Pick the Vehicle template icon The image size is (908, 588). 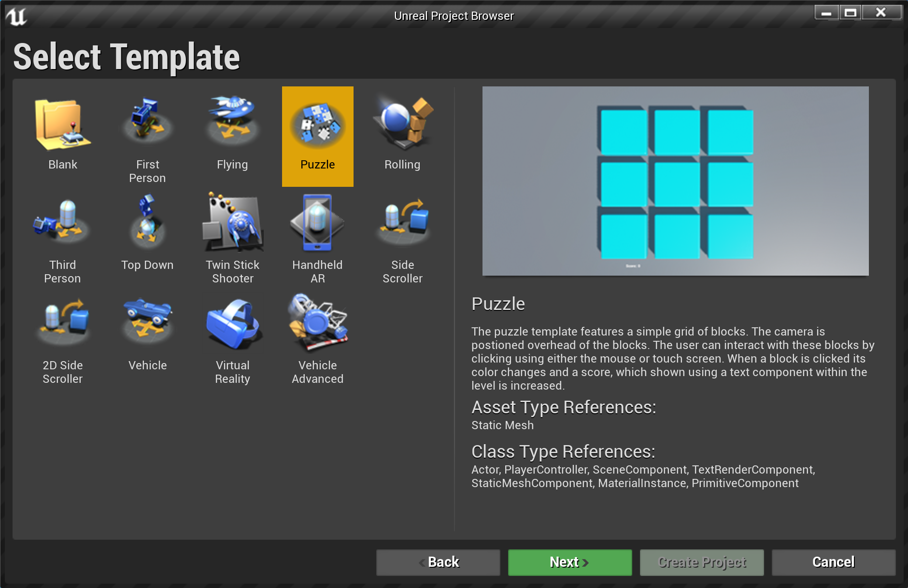pyautogui.click(x=147, y=323)
